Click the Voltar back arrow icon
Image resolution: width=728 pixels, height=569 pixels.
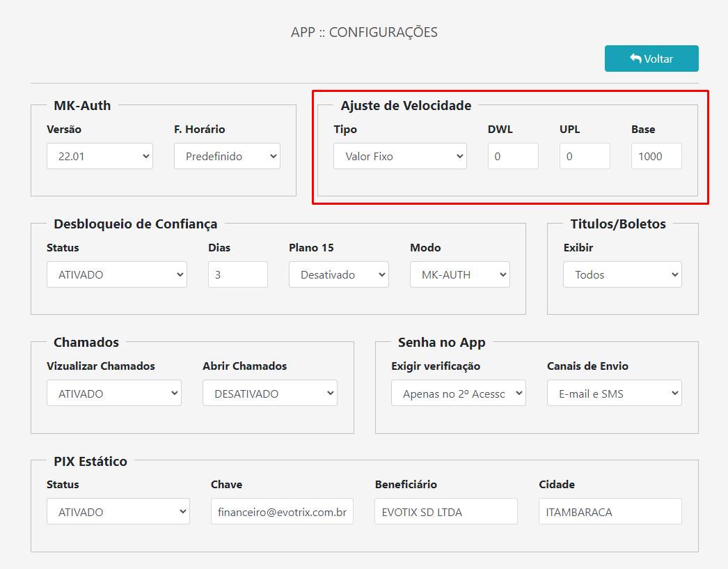635,59
